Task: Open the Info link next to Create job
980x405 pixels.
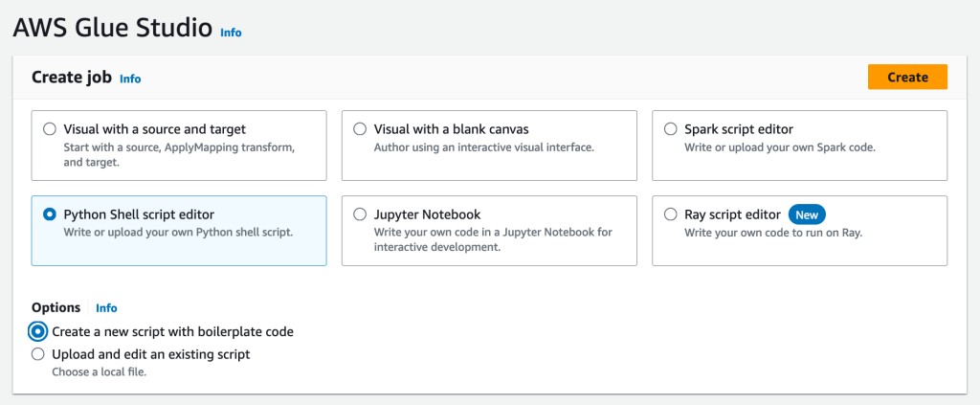Action: pyautogui.click(x=130, y=79)
